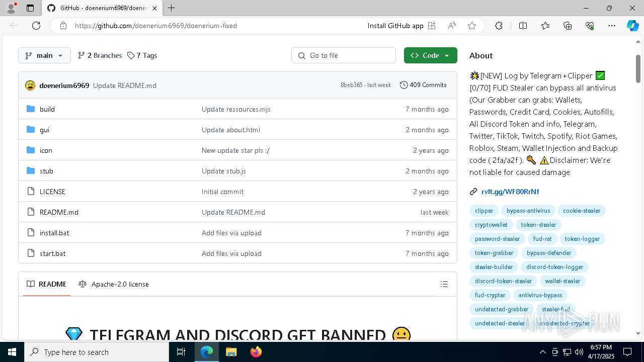Image resolution: width=644 pixels, height=362 pixels.
Task: Open 'Update about.html' commit message
Action: point(231,130)
